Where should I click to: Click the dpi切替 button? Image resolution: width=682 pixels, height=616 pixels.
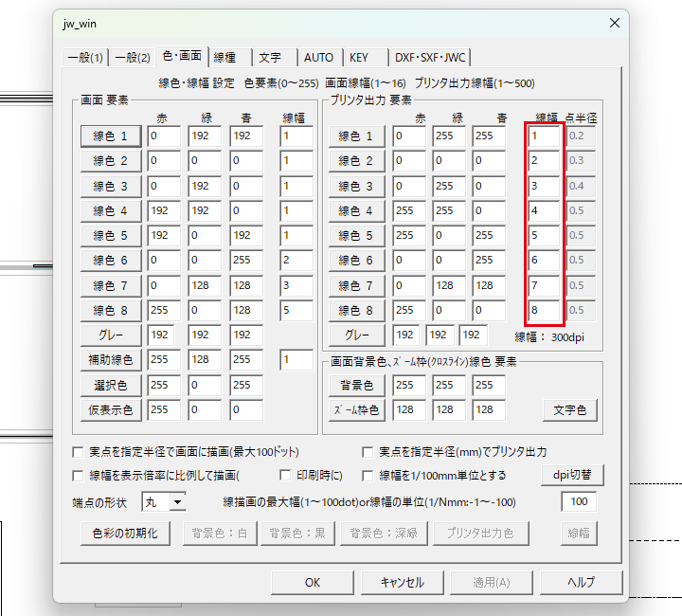(x=572, y=475)
